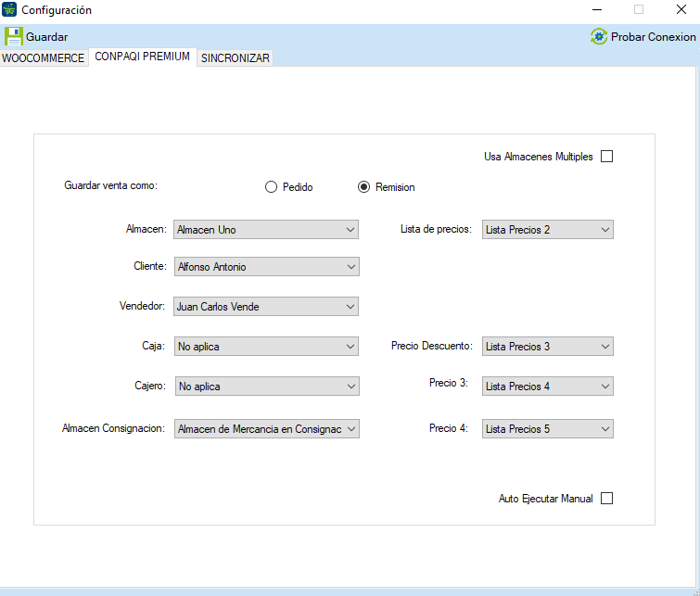Click the Probar Conexion button text
This screenshot has width=700, height=596.
[653, 36]
